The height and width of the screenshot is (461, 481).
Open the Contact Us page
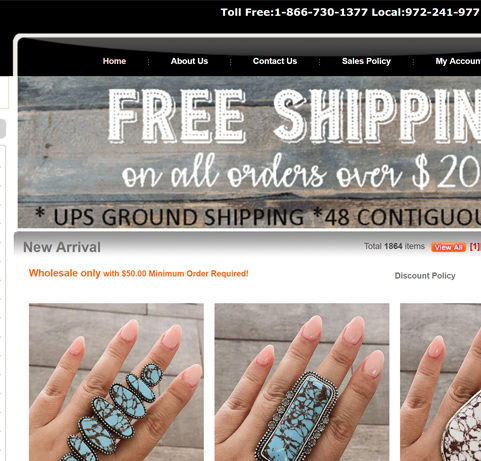275,61
